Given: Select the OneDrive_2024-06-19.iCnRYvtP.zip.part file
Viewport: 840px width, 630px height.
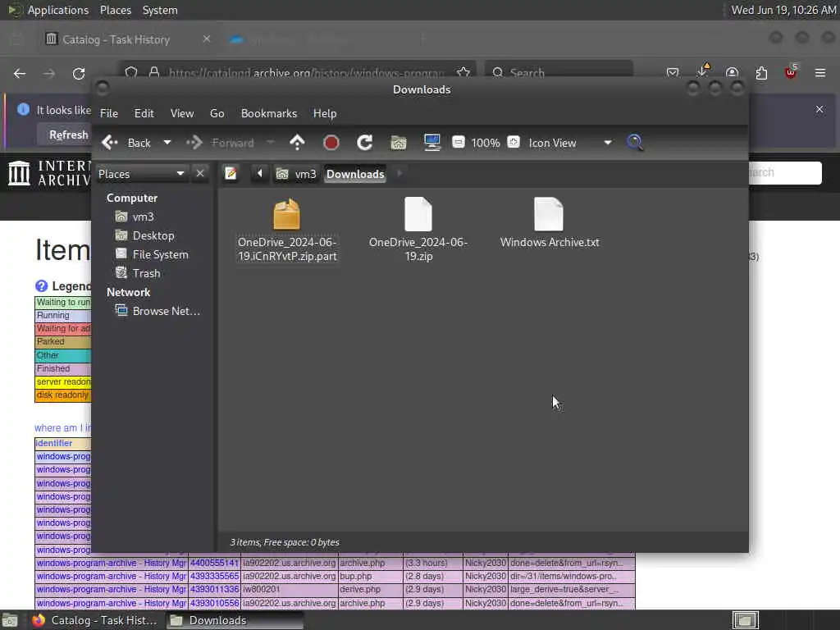Looking at the screenshot, I should point(287,231).
